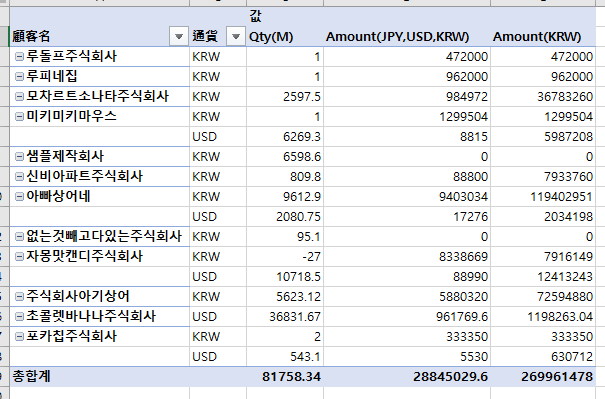The image size is (605, 399).
Task: Select quantity cell 2080.75
Action: [285, 216]
